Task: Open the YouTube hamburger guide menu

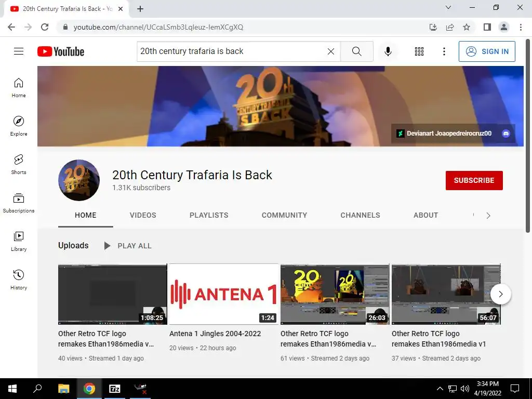Action: point(19,51)
